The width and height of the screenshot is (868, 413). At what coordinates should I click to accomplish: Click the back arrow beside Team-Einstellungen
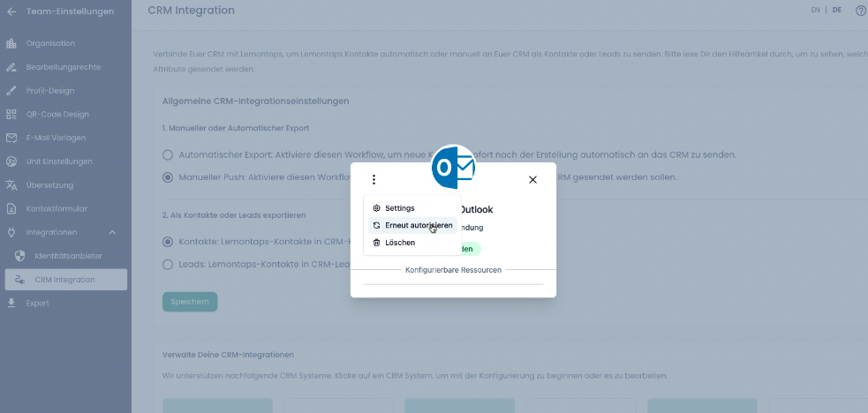pyautogui.click(x=11, y=11)
